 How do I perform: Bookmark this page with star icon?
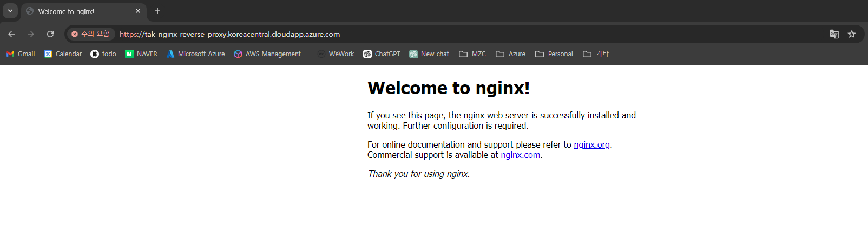tap(852, 34)
